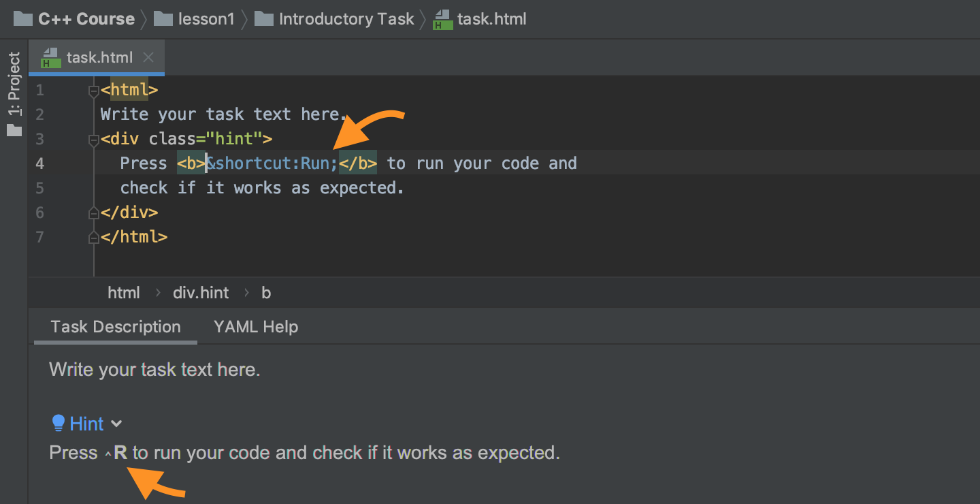The width and height of the screenshot is (980, 504).
Task: Click the bold R shortcut in preview
Action: tap(120, 452)
